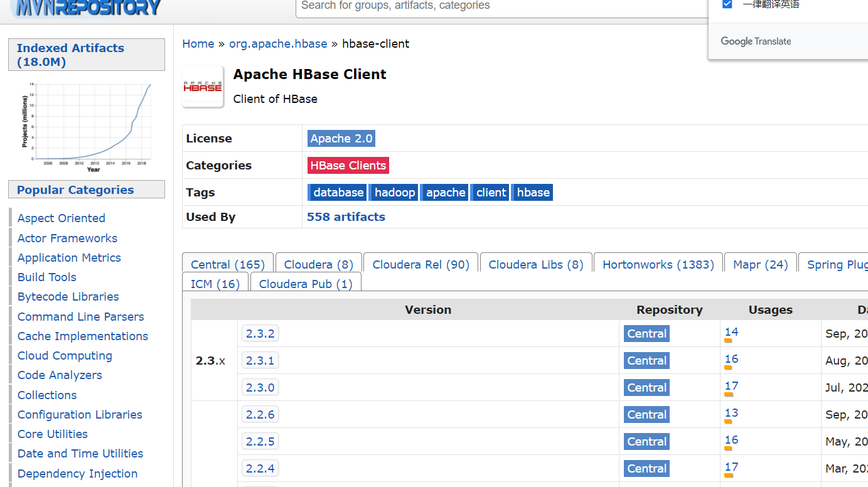This screenshot has width=868, height=487.
Task: Switch to the Cloudera Libs (8) tab
Action: [x=536, y=264]
